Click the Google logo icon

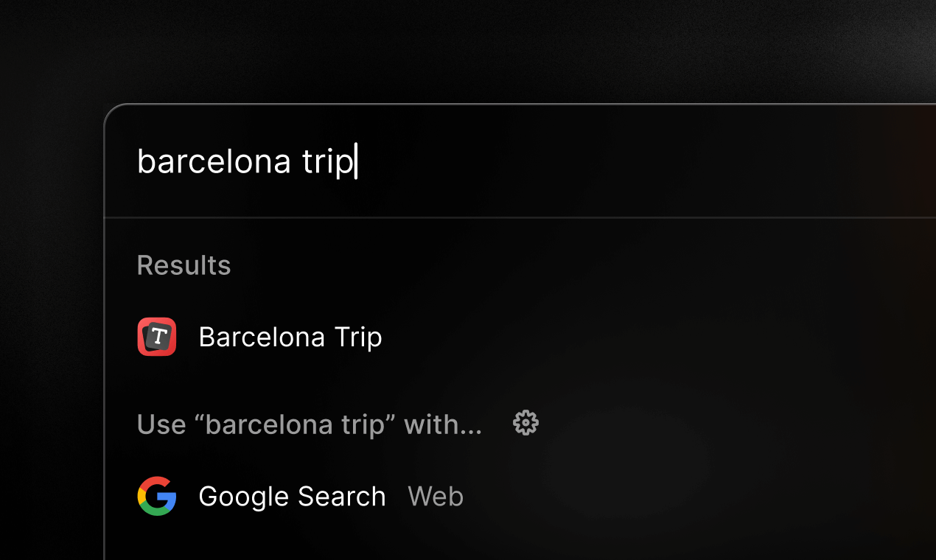pyautogui.click(x=157, y=496)
